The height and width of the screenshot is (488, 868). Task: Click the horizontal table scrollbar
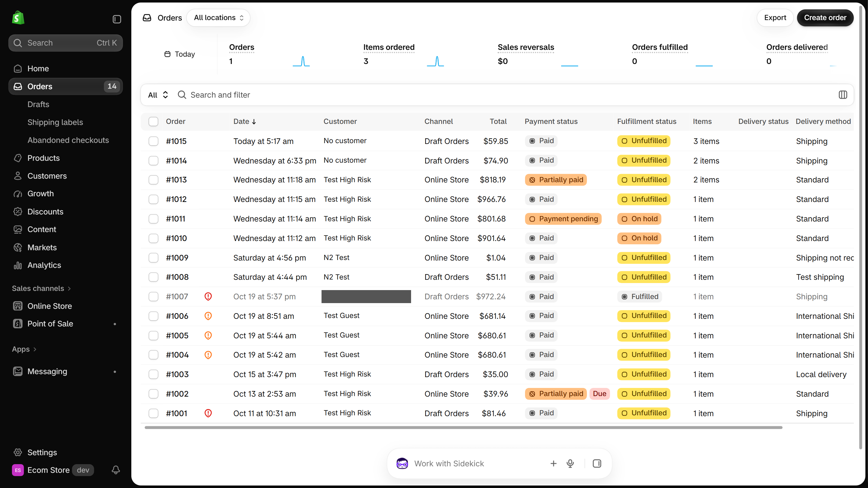click(463, 427)
